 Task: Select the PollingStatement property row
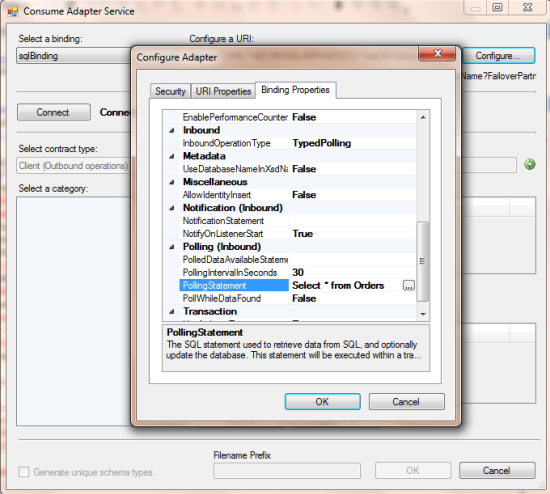pos(234,286)
